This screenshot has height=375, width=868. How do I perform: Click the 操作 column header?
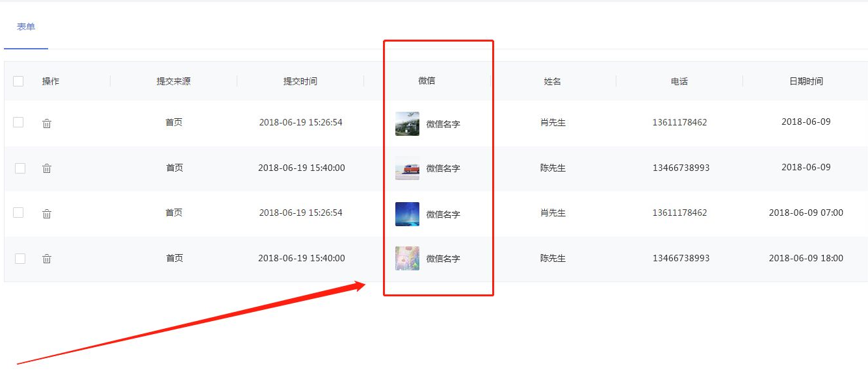click(51, 81)
